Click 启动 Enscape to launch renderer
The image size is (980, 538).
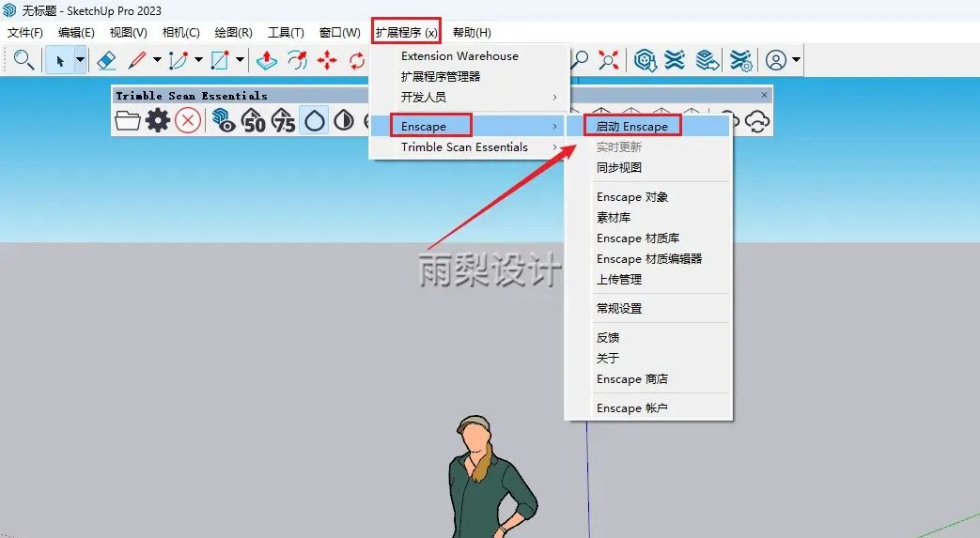point(648,126)
